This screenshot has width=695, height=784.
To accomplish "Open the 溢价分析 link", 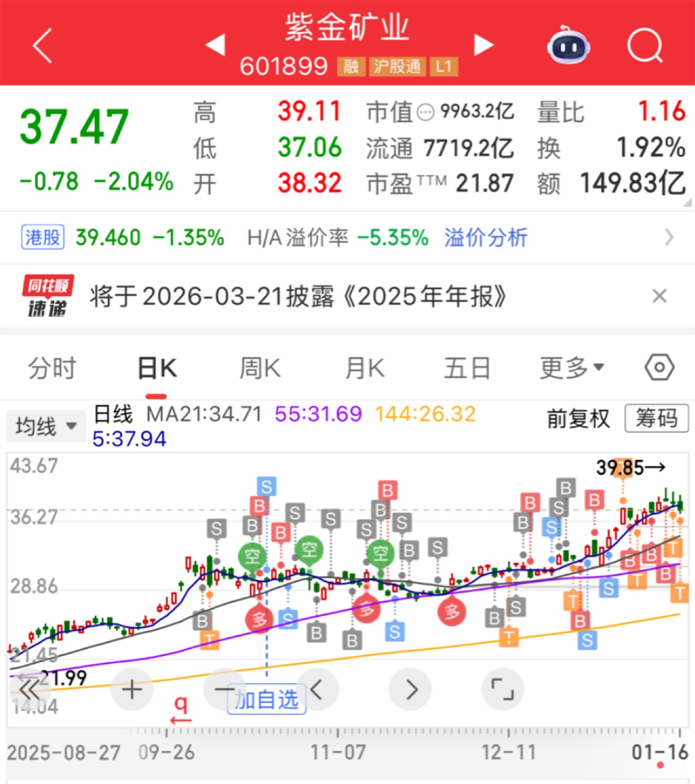I will (x=486, y=238).
